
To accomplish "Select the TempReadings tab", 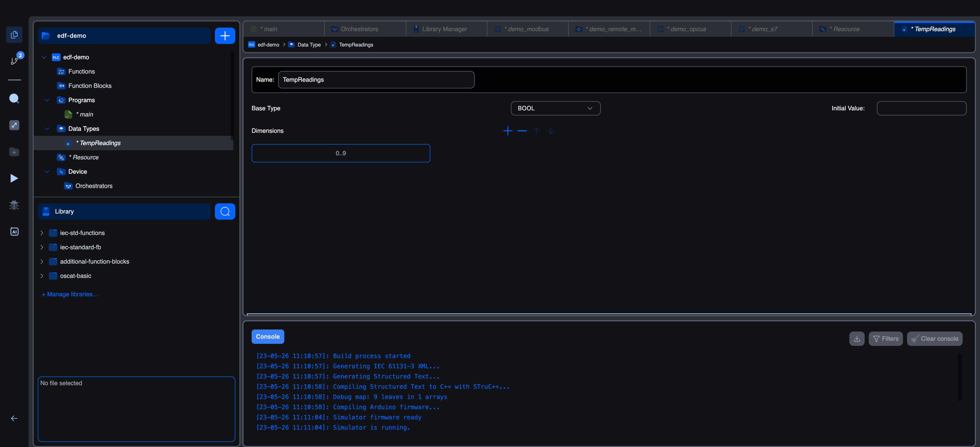I will [934, 29].
